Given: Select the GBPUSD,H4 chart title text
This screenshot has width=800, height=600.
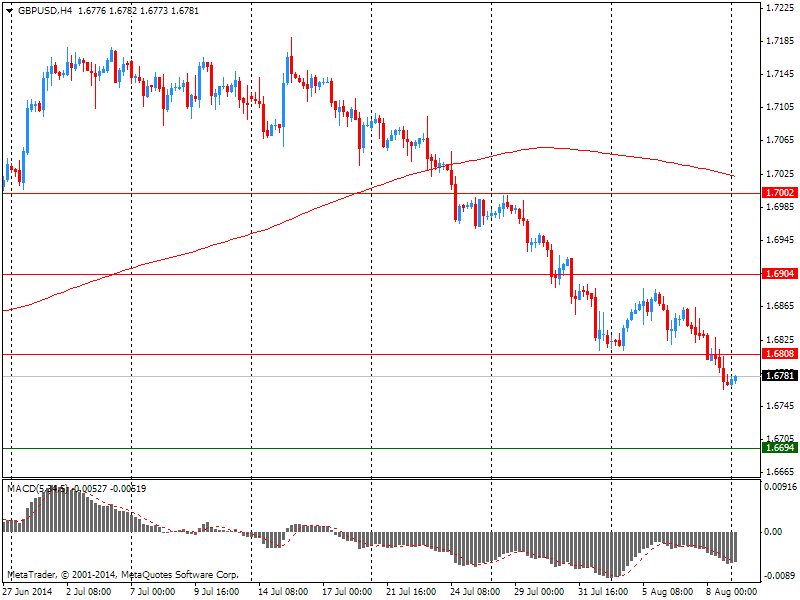Looking at the screenshot, I should pyautogui.click(x=45, y=11).
